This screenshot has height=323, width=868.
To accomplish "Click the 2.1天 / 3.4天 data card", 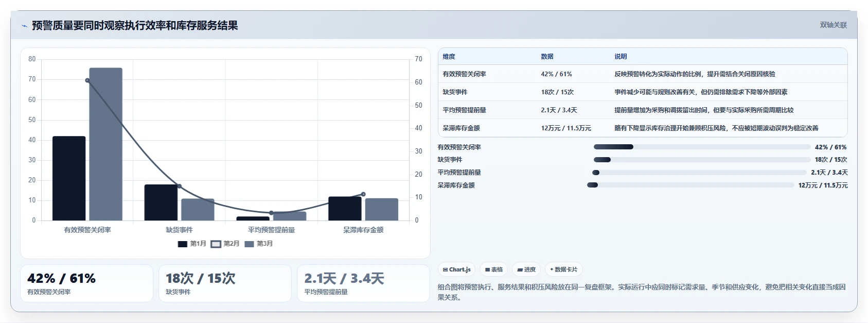I will [x=363, y=283].
